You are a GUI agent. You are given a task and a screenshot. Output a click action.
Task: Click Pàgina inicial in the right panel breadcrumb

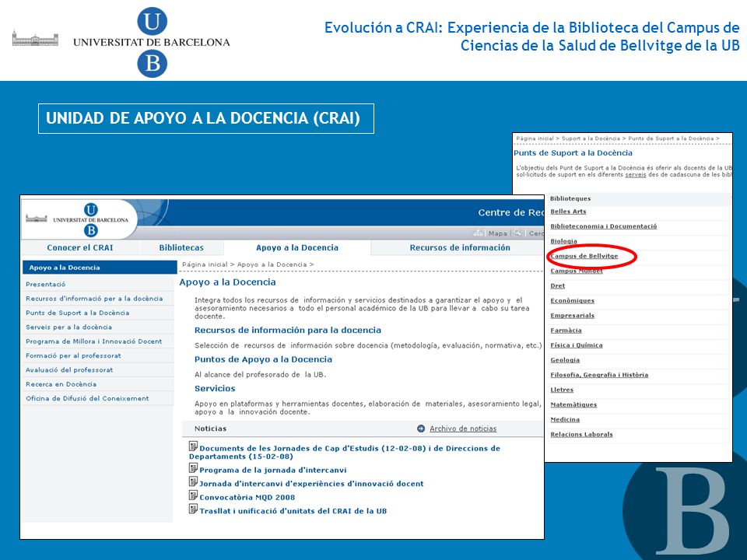point(535,138)
